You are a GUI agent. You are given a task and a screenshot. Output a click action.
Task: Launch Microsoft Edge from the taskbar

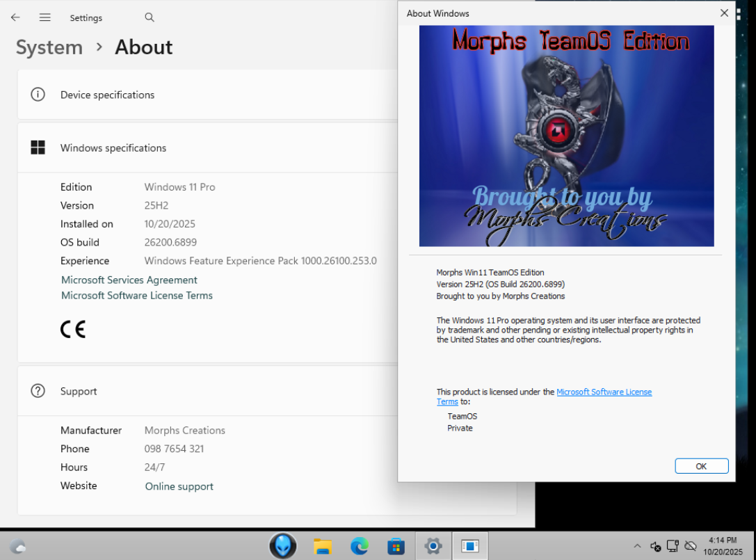360,547
